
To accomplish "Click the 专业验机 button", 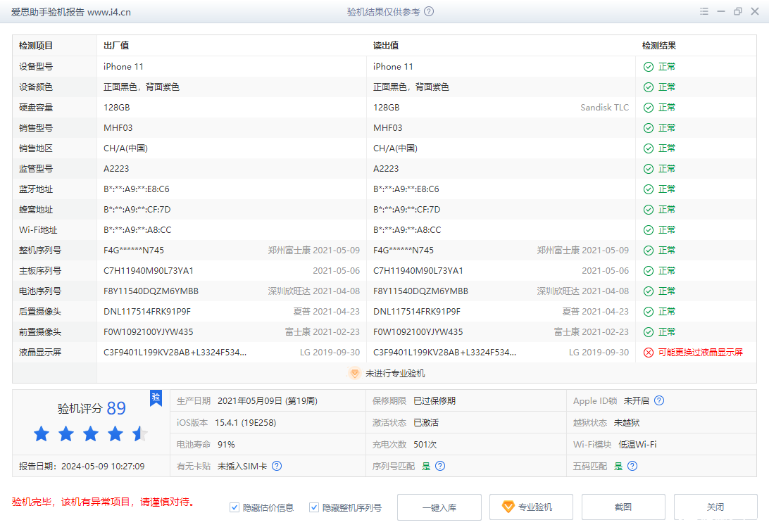I will [531, 507].
